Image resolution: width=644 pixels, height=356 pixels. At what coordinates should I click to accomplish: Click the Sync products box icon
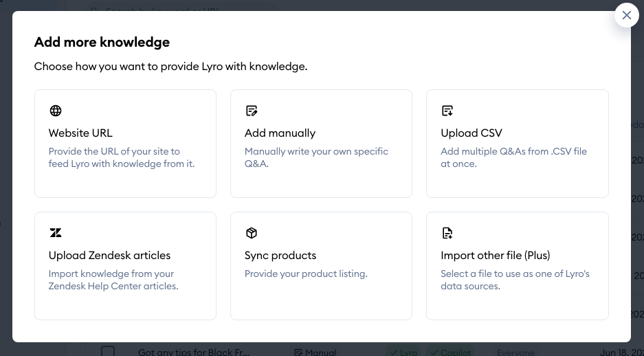coord(252,233)
